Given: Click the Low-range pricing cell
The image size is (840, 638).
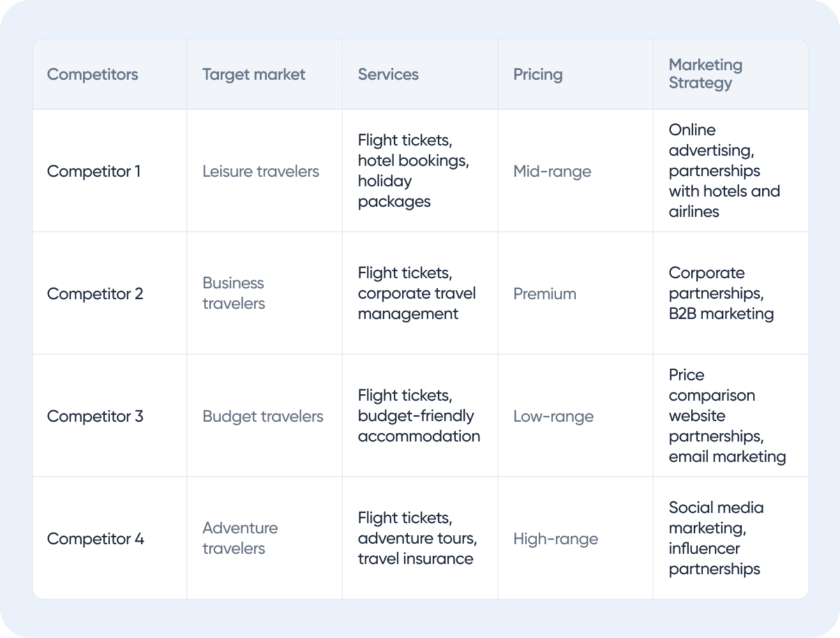Looking at the screenshot, I should (x=553, y=416).
